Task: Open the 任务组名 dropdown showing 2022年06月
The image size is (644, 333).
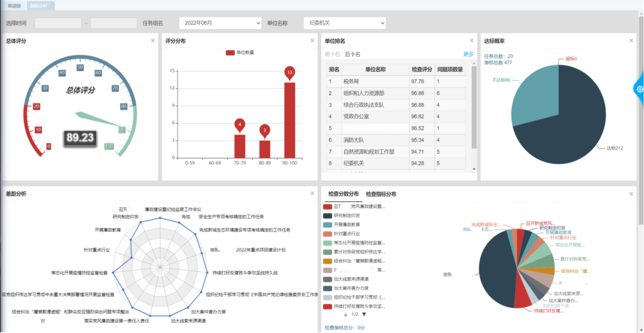Action: [x=220, y=23]
